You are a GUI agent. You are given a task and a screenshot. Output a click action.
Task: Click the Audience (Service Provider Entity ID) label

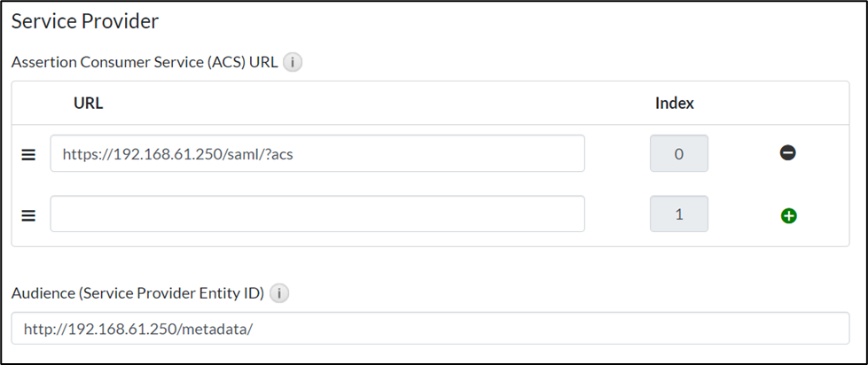[x=137, y=292]
